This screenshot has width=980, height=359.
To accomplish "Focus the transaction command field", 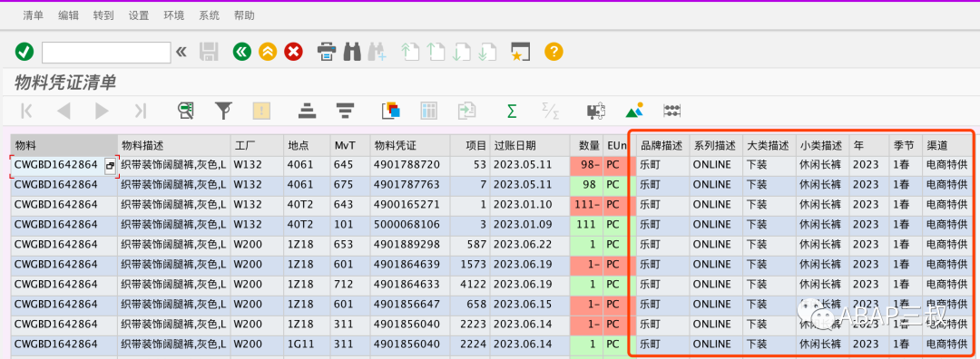I will point(106,53).
